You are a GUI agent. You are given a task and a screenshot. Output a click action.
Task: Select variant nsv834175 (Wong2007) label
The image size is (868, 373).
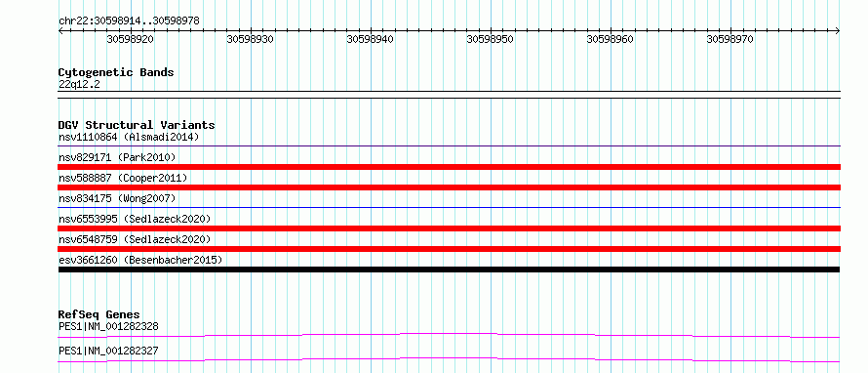(x=117, y=198)
